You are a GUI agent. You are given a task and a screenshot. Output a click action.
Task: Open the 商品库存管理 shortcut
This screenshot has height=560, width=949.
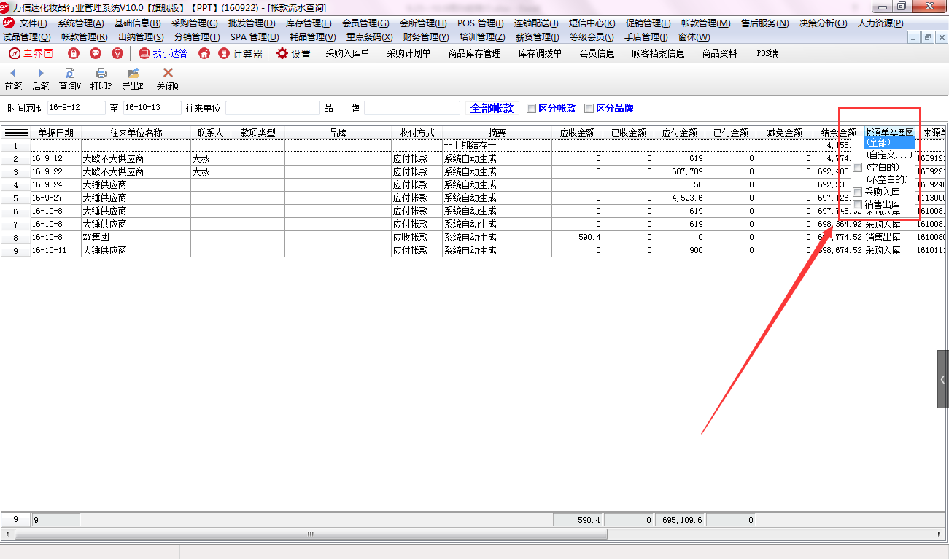pos(474,53)
